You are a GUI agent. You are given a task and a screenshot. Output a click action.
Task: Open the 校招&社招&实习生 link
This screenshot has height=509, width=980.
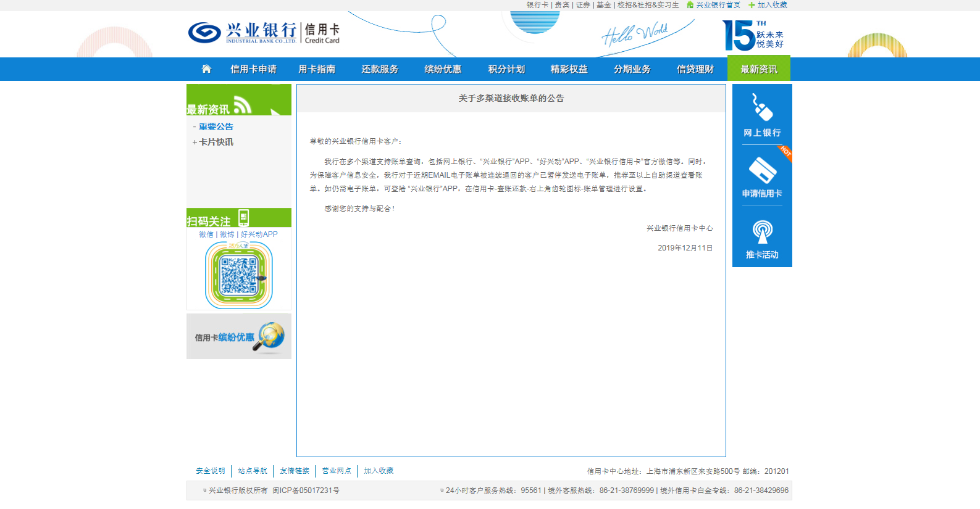point(648,5)
